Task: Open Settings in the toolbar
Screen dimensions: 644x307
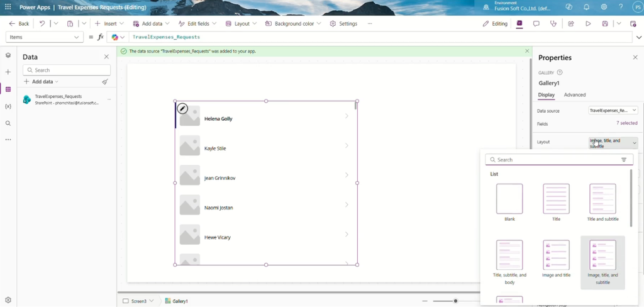Action: [343, 24]
